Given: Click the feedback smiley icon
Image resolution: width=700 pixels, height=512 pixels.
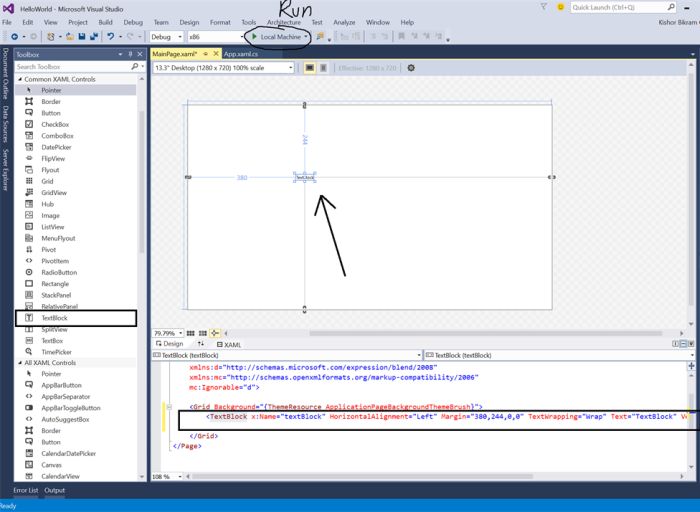Looking at the screenshot, I should [x=560, y=7].
